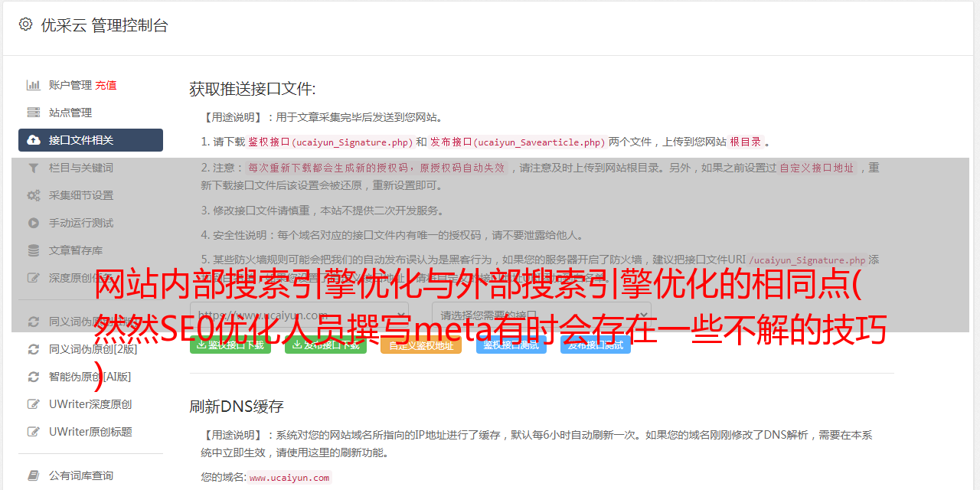Click the play icon for 手动运行测试
The width and height of the screenshot is (980, 490).
34,223
